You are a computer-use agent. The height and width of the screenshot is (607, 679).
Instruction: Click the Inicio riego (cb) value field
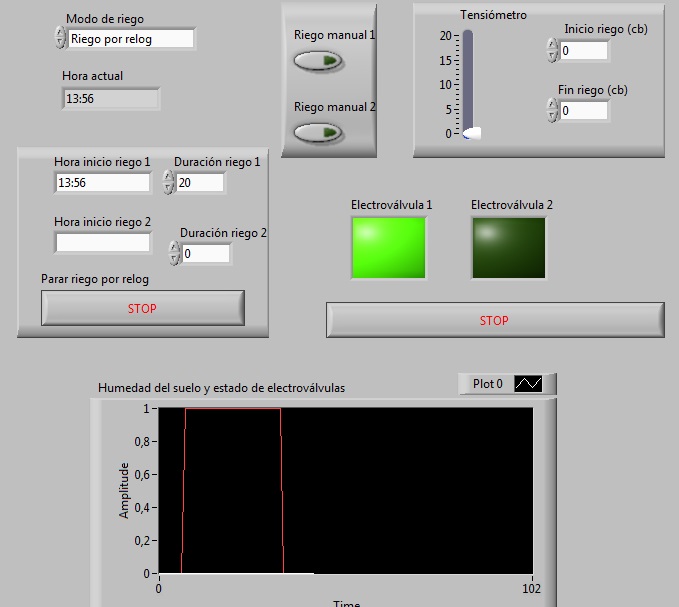click(x=584, y=51)
